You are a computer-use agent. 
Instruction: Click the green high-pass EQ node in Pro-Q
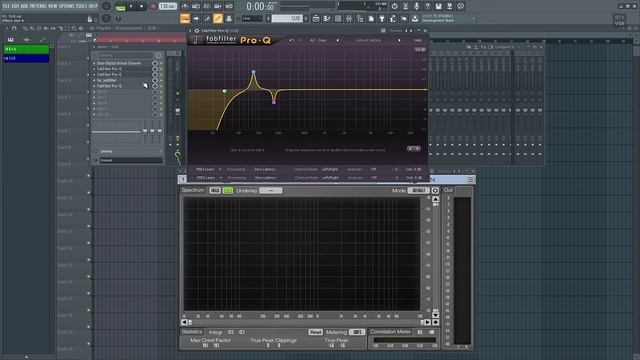point(224,91)
